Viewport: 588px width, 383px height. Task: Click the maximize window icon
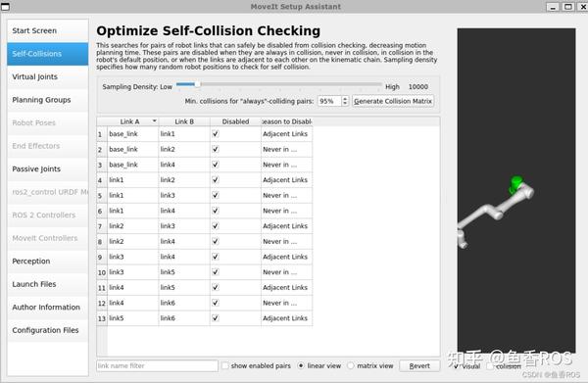[568, 7]
